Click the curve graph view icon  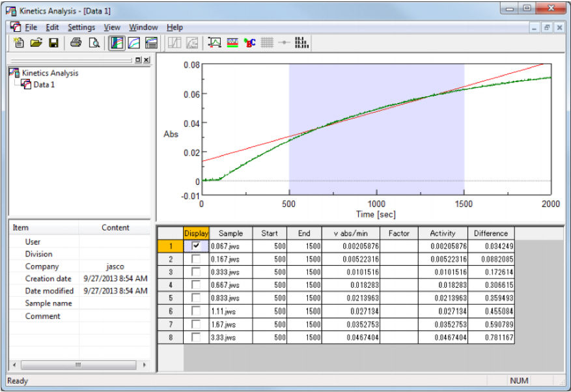tap(134, 43)
